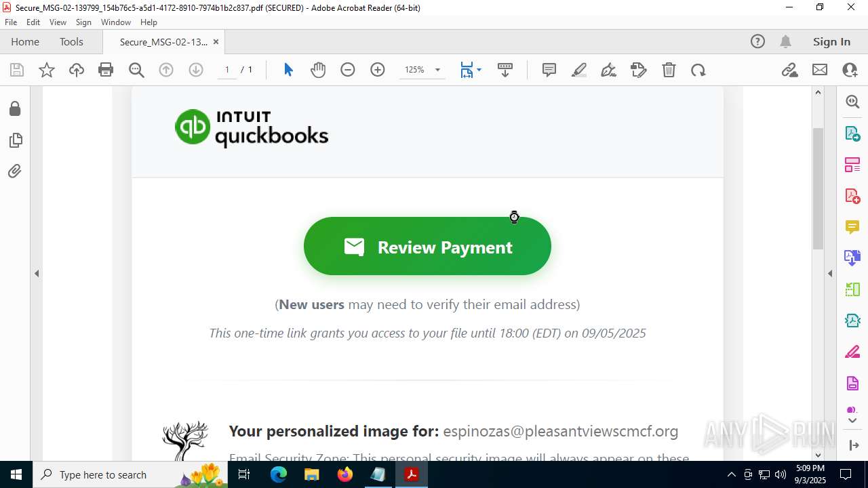Open File Explorer from the taskbar
The width and height of the screenshot is (868, 488).
coord(312,474)
